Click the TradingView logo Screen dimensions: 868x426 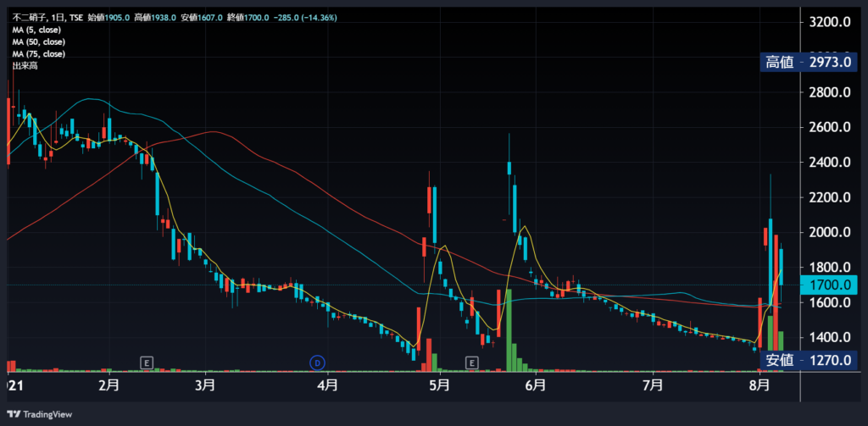[39, 414]
